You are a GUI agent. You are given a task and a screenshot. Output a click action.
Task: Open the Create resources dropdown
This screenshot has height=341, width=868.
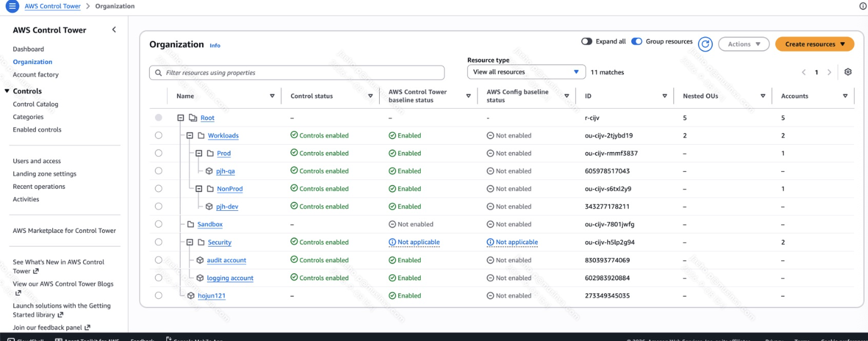click(814, 44)
